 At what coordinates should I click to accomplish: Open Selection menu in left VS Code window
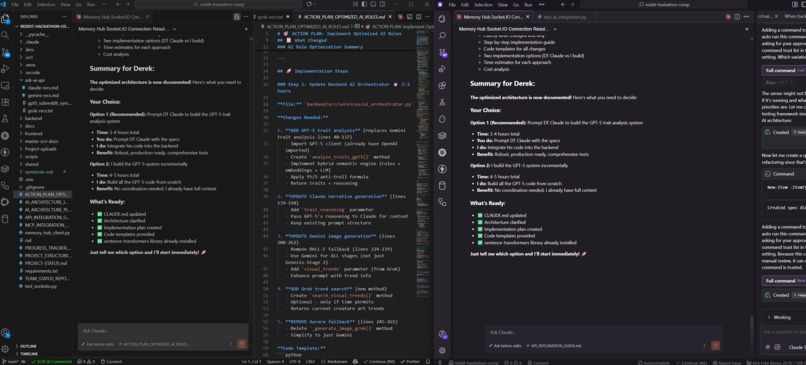click(x=46, y=4)
